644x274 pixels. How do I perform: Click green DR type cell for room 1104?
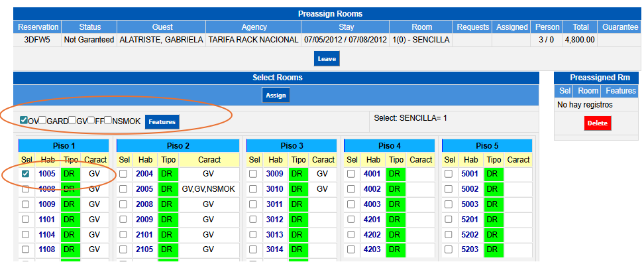[70, 234]
